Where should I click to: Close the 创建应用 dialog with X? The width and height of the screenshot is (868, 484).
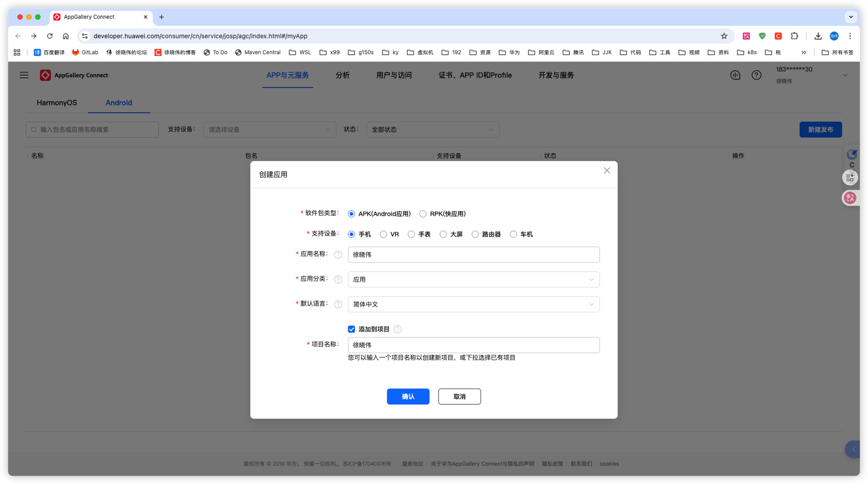(607, 171)
